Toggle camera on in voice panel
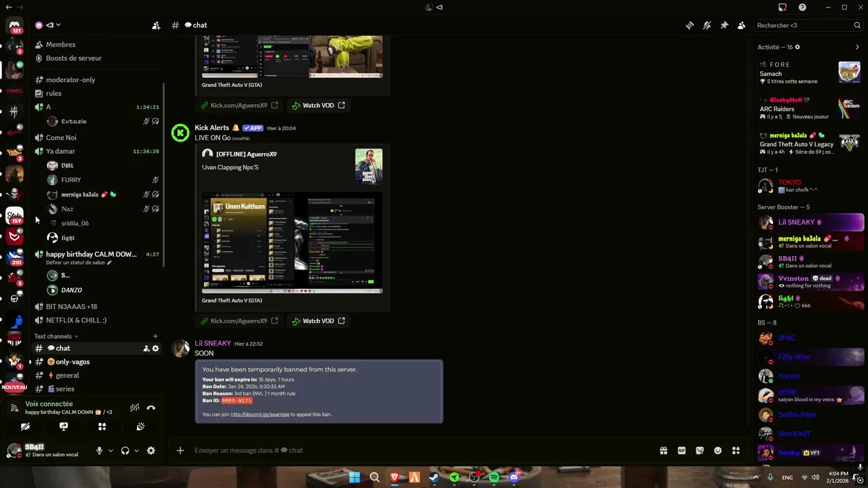 point(25,426)
